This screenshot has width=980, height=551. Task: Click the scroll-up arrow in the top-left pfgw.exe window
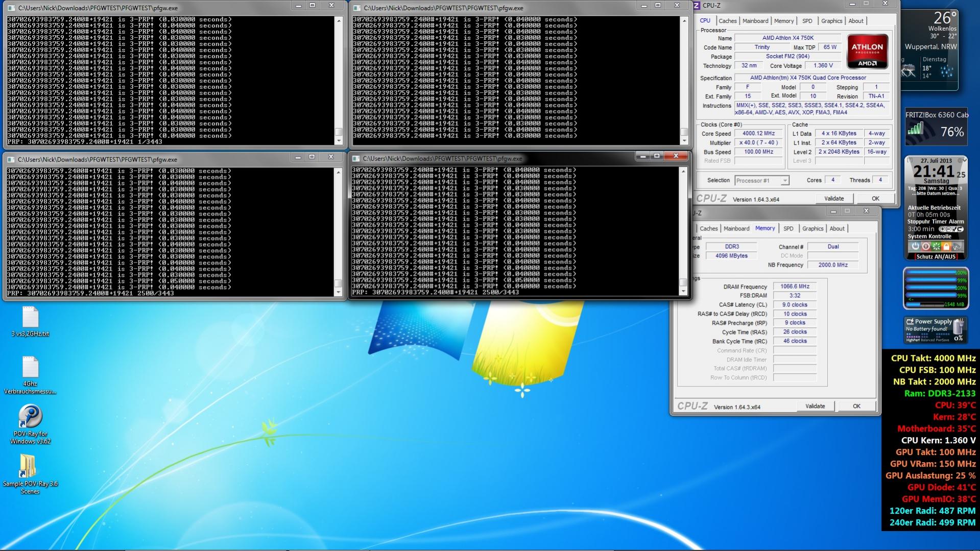(338, 20)
